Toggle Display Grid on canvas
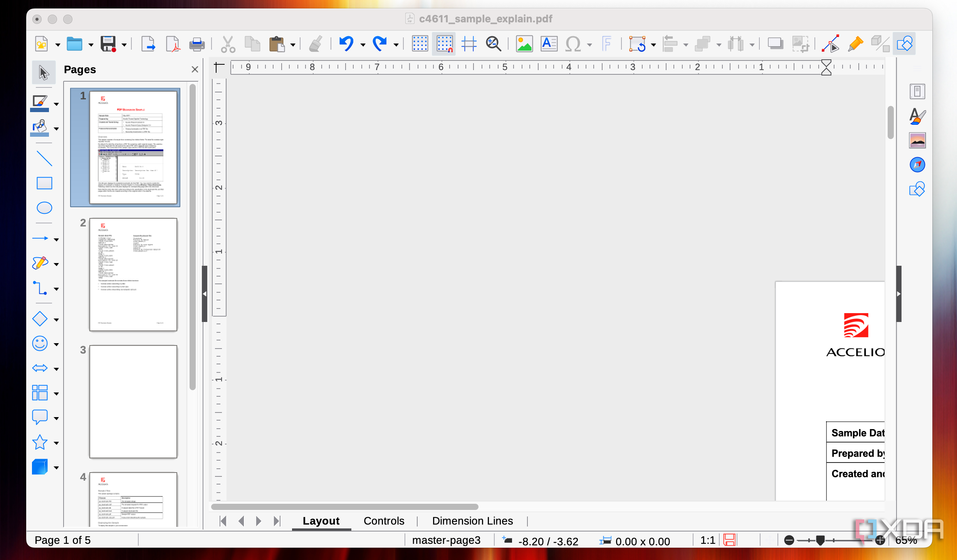Screen dimensions: 957x560 click(420, 44)
